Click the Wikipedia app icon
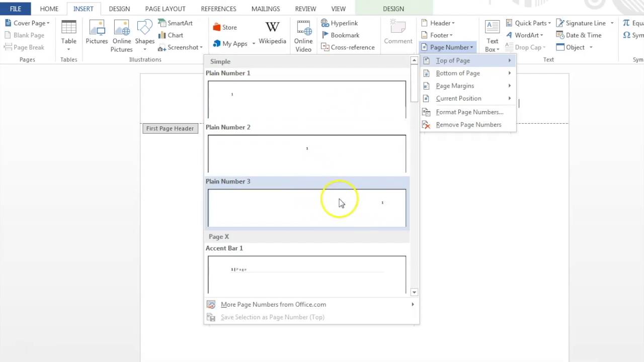Viewport: 644px width, 362px height. tap(272, 27)
